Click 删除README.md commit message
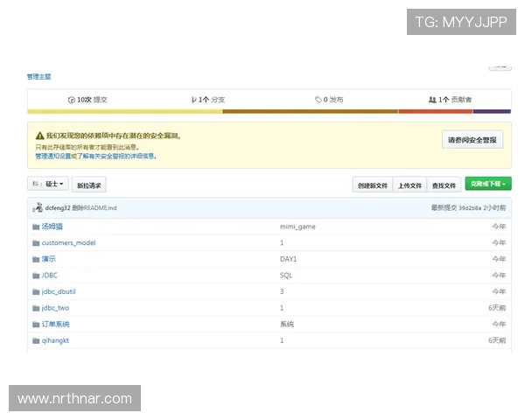Image resolution: width=525 pixels, height=420 pixels. pyautogui.click(x=94, y=208)
